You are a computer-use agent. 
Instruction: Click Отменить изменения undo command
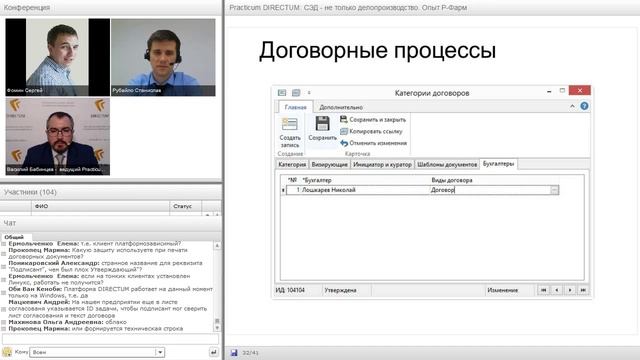(x=373, y=143)
